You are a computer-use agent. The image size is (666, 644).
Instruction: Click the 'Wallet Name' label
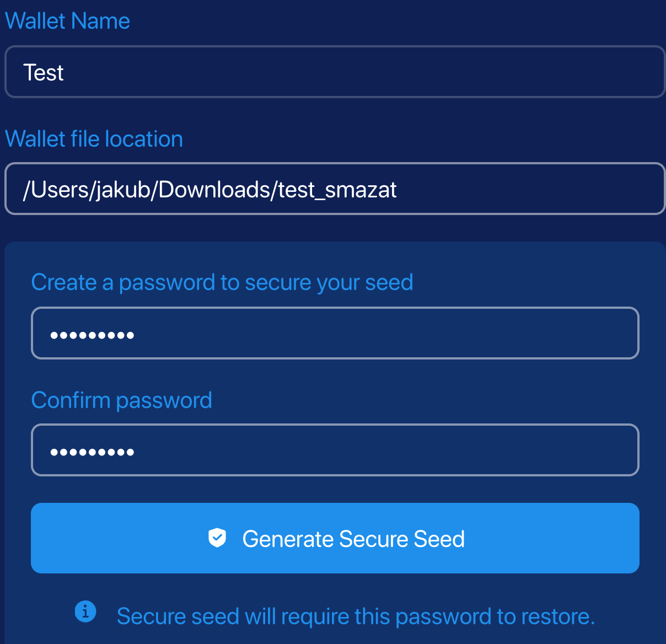tap(67, 21)
